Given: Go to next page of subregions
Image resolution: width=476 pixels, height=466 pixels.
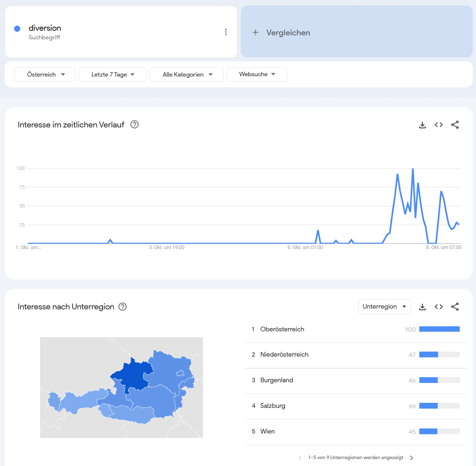Looking at the screenshot, I should [x=411, y=458].
